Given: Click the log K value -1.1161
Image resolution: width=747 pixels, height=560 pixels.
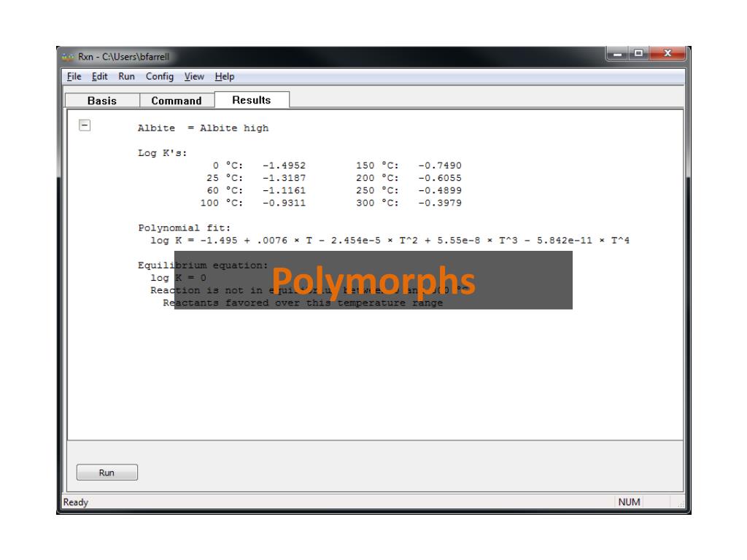Looking at the screenshot, I should (284, 190).
